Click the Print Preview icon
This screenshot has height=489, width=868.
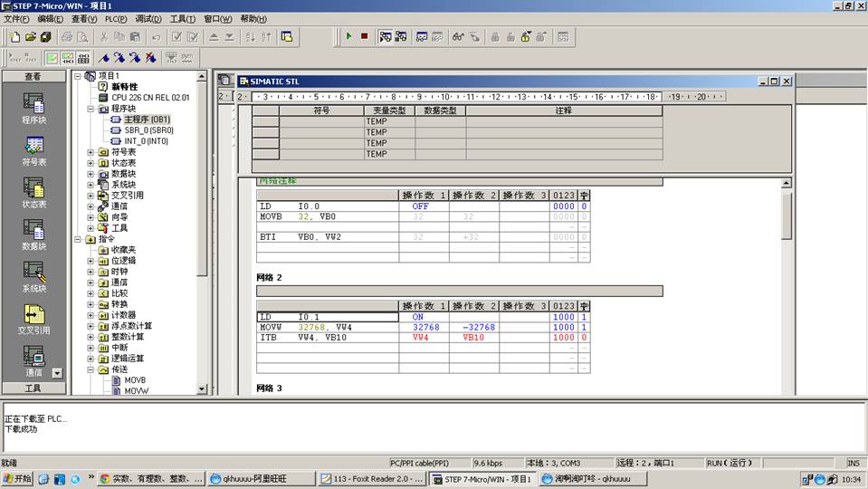82,37
